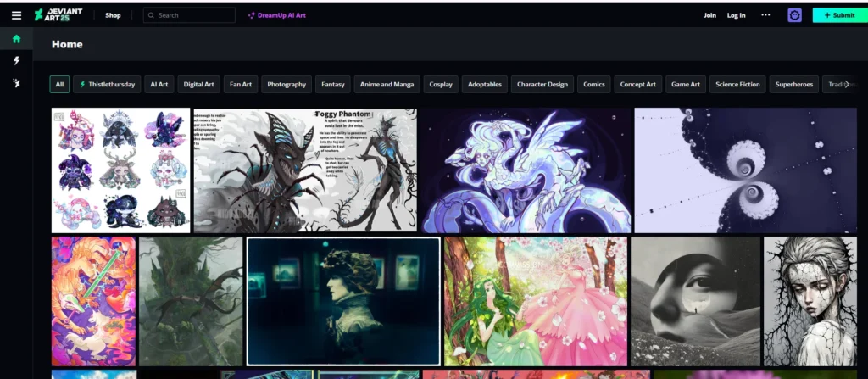
Task: Select the Fantasy category
Action: click(x=332, y=84)
